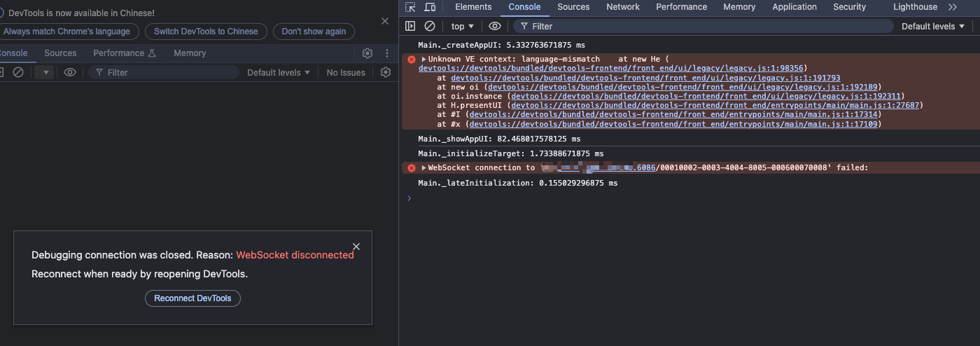Expand more tabs chevron after Lighthouse
The height and width of the screenshot is (346, 980).
953,7
